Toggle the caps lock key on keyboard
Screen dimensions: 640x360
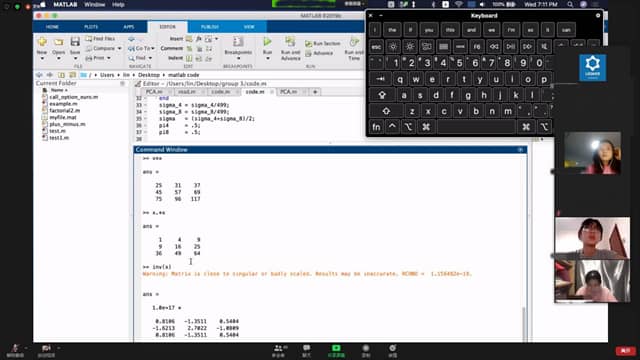pos(382,95)
